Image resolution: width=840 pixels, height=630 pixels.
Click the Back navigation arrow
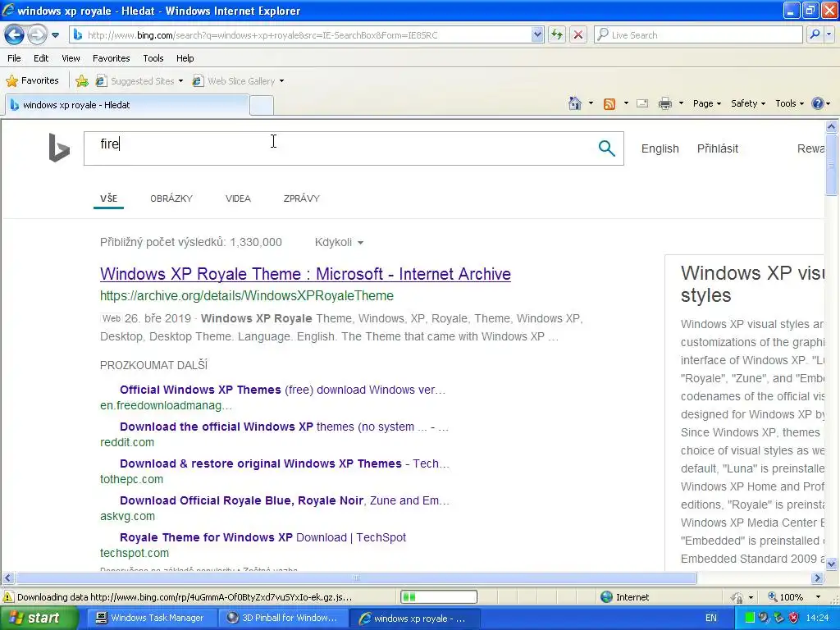click(x=15, y=35)
